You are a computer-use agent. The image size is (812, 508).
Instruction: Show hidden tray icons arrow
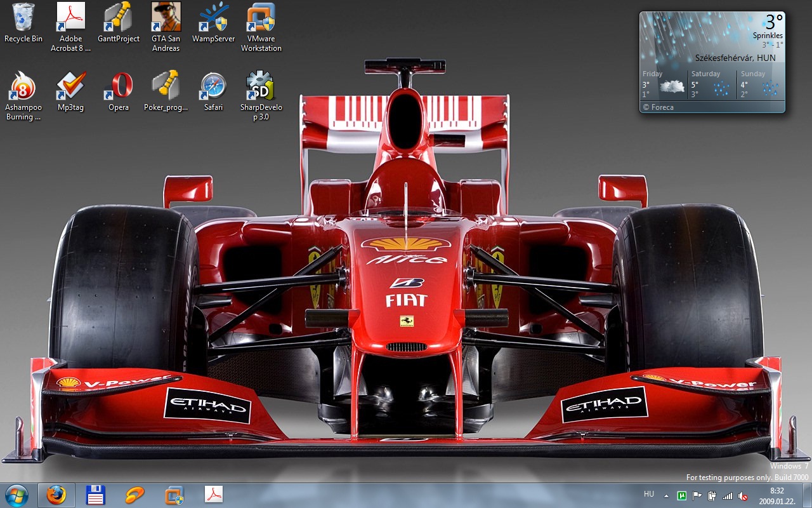pyautogui.click(x=666, y=495)
